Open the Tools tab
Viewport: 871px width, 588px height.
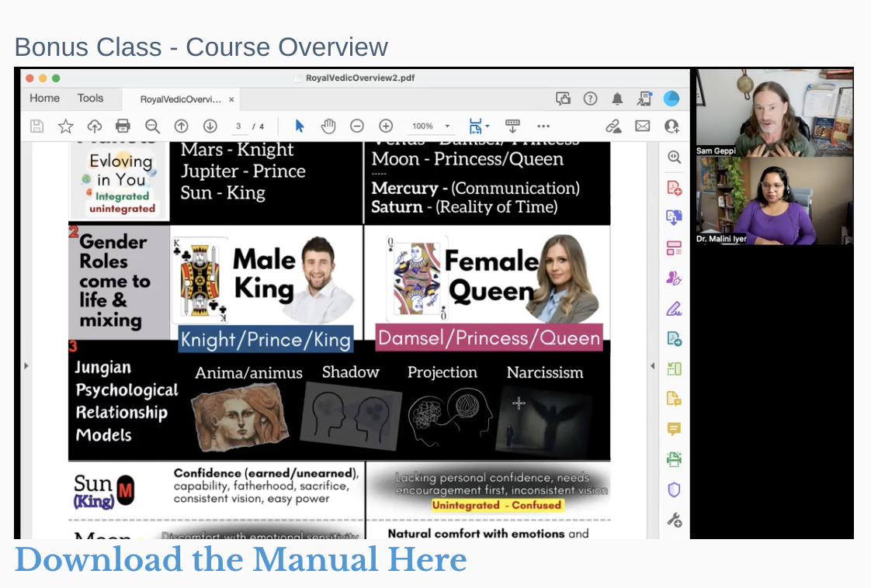[90, 99]
